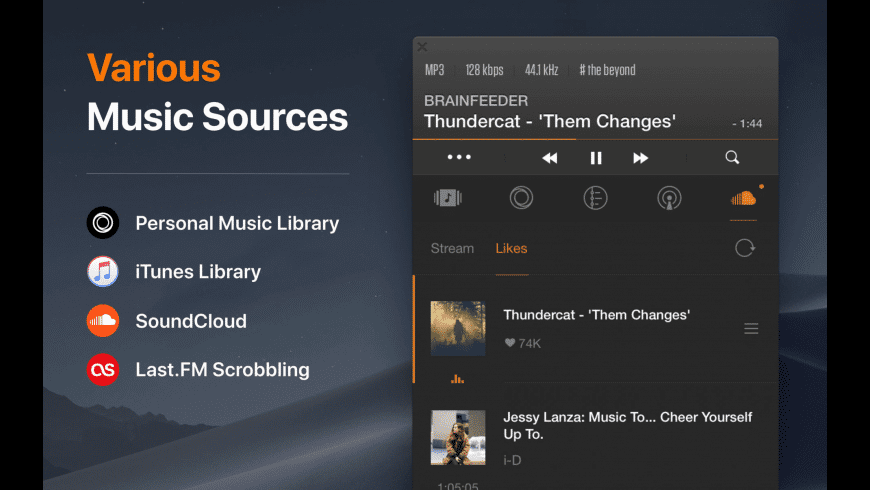This screenshot has width=870, height=490.
Task: Click the MP3 format label
Action: (434, 70)
